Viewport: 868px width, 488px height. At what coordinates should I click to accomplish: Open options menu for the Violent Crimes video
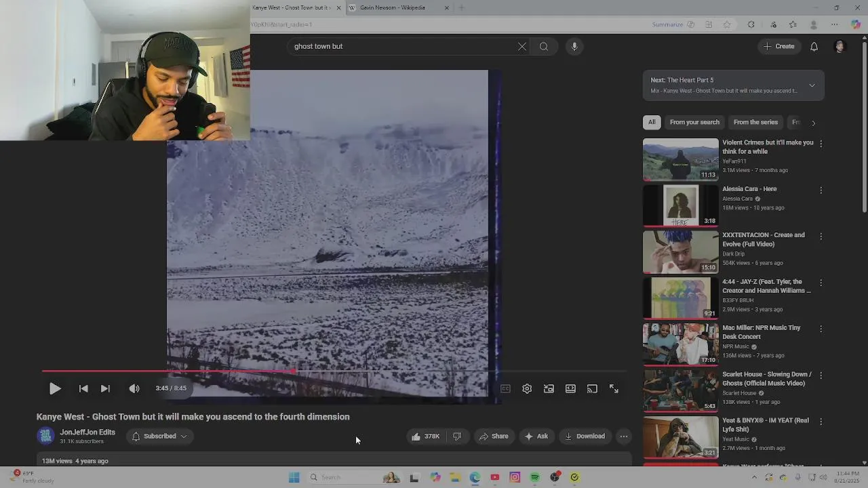click(821, 144)
